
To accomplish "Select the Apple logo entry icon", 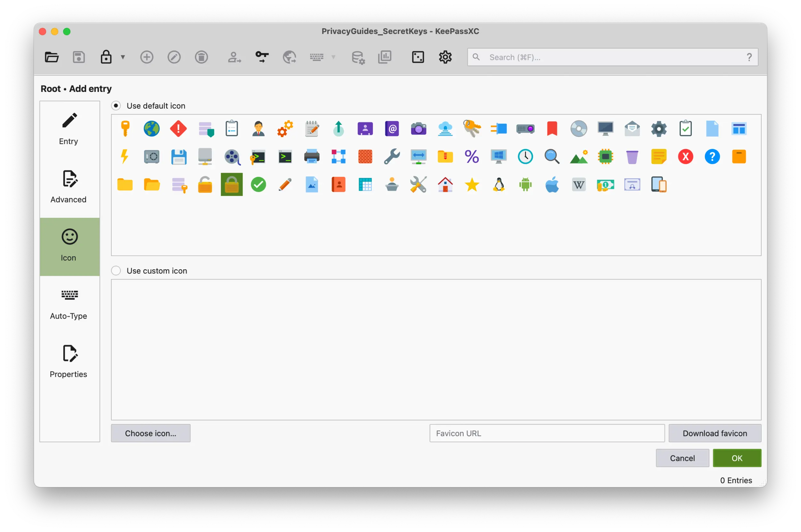I will click(551, 184).
